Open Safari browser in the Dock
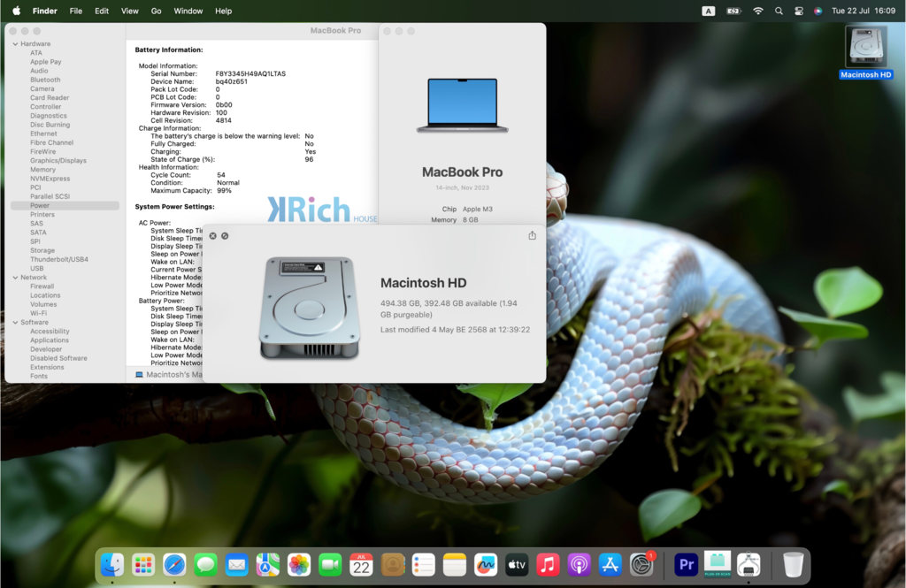Screen dimensions: 906x588 (x=174, y=564)
